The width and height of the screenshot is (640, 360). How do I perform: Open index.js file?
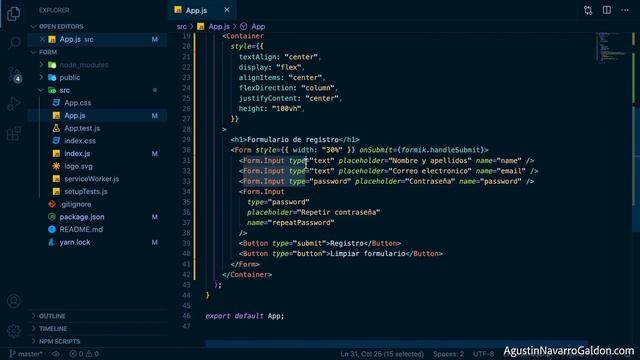98,153
